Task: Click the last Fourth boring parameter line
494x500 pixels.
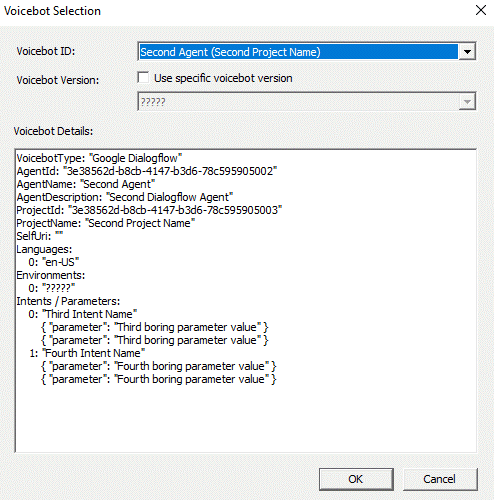Action: (x=158, y=379)
